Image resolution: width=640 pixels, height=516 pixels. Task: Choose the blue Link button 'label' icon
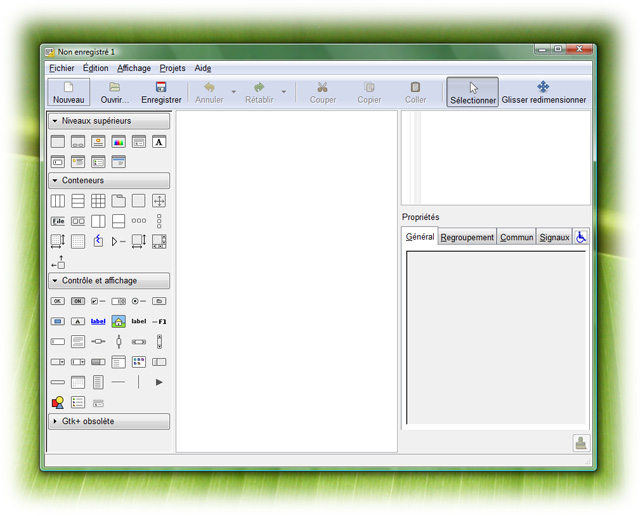(98, 321)
